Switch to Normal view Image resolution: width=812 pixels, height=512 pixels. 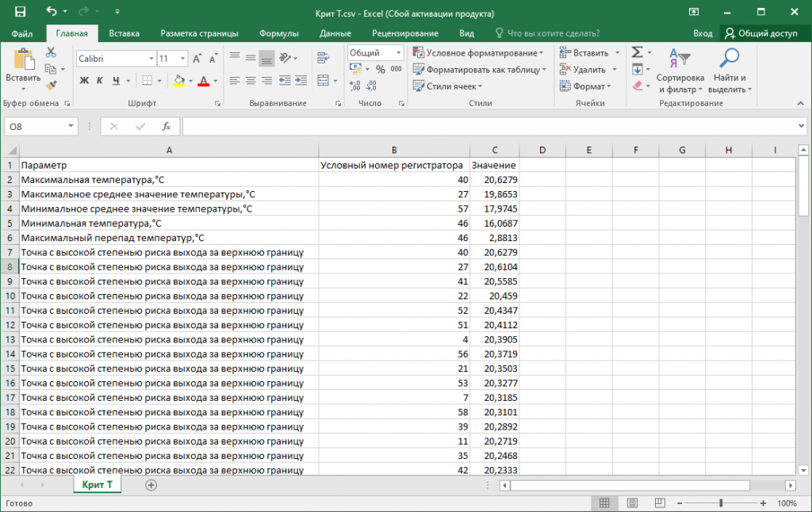(x=604, y=503)
